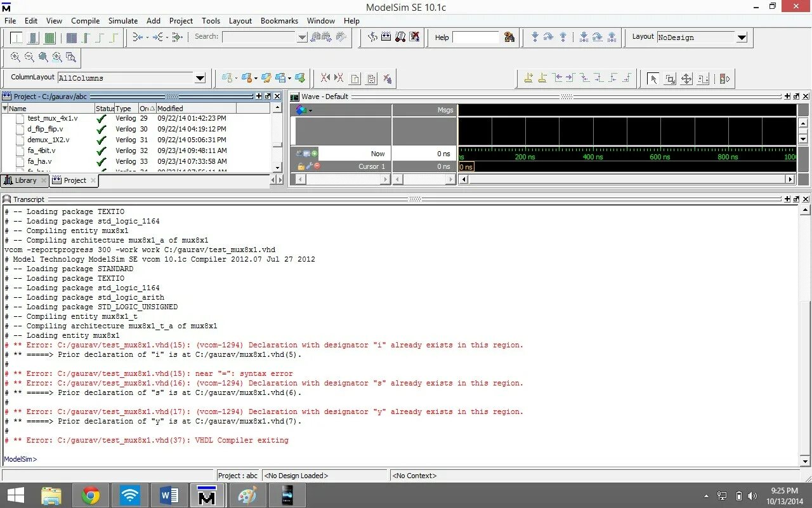
Task: Click the Zoom Between Cursors icon
Action: (x=71, y=57)
